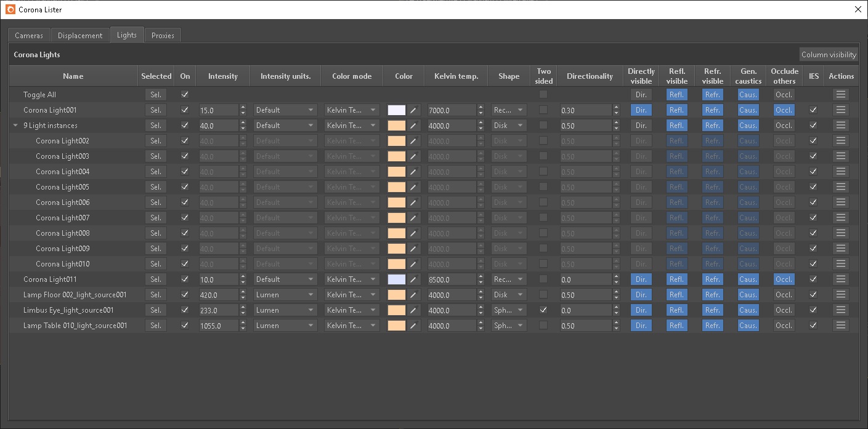
Task: Switch to the Proxies tab
Action: click(x=163, y=36)
